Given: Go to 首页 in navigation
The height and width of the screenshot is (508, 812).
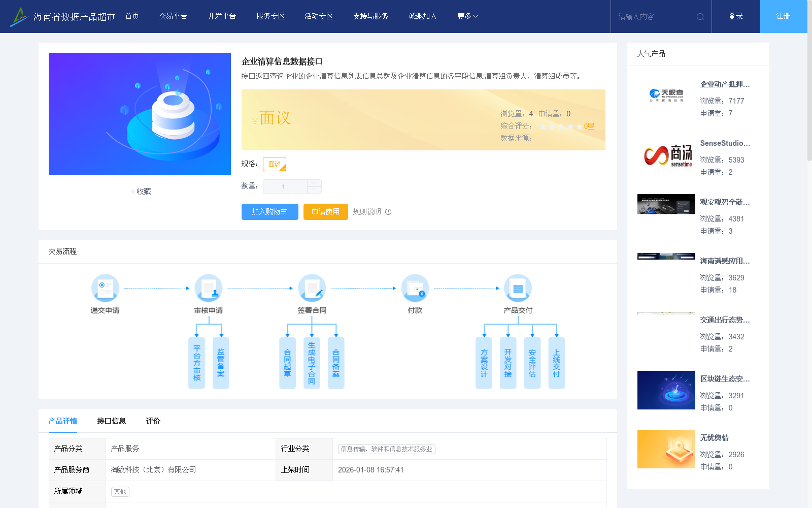Looking at the screenshot, I should 132,16.
